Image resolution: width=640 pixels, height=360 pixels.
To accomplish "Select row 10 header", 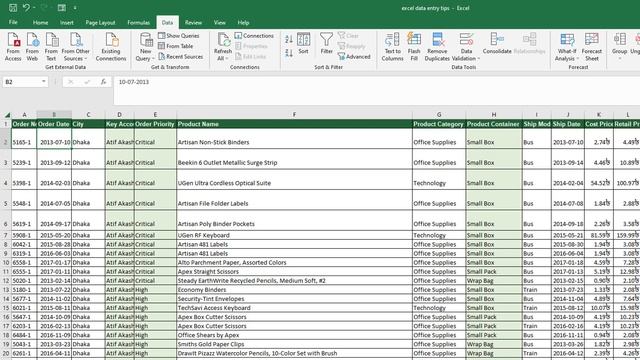I will tap(6, 262).
